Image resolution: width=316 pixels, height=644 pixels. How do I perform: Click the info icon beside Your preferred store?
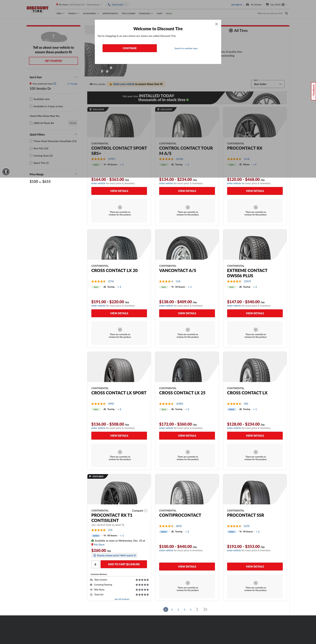pos(55,84)
